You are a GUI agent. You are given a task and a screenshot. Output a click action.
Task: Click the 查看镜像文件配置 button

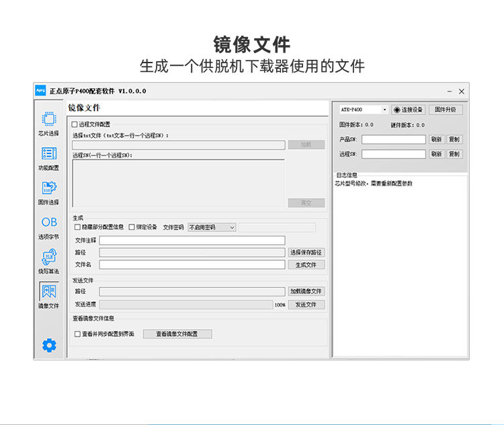tap(177, 334)
